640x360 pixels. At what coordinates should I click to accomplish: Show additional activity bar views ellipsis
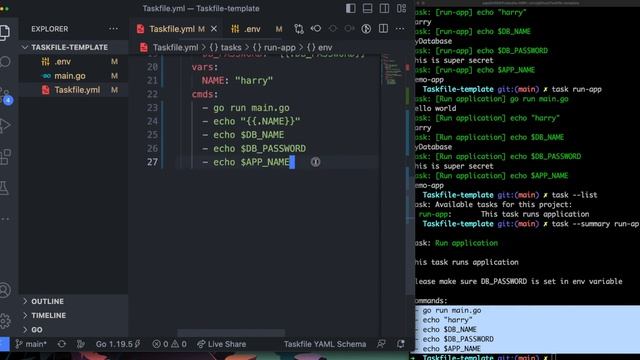click(5, 219)
